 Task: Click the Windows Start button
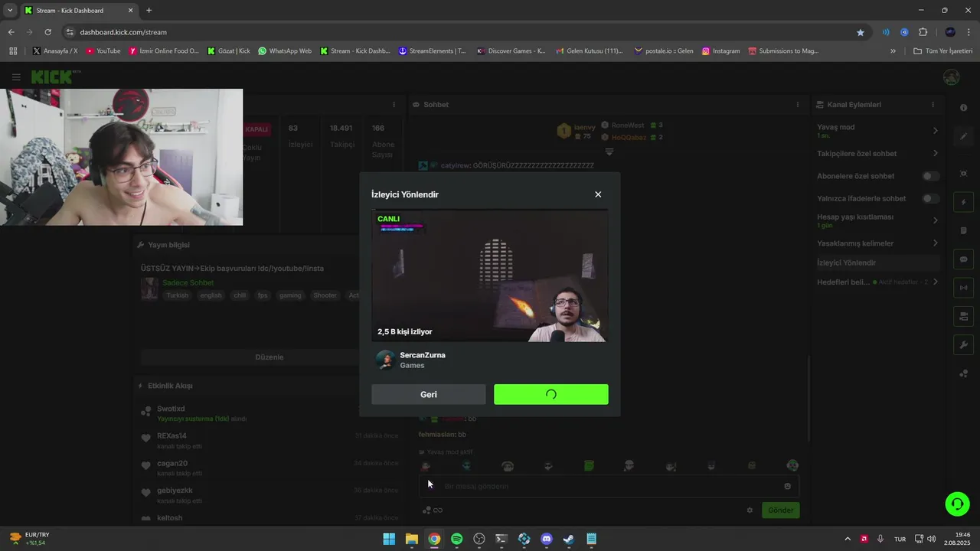[x=389, y=539]
